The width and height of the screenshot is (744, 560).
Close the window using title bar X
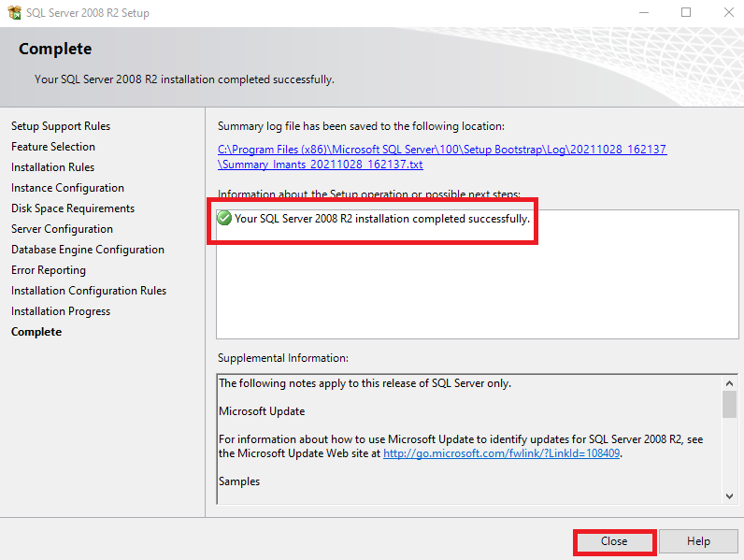729,12
